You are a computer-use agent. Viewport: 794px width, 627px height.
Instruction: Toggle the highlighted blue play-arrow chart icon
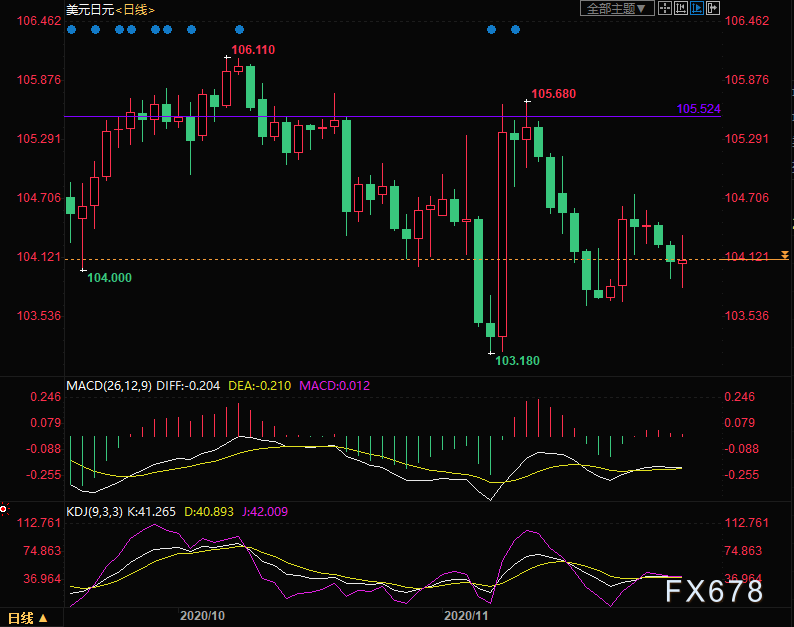pyautogui.click(x=697, y=8)
